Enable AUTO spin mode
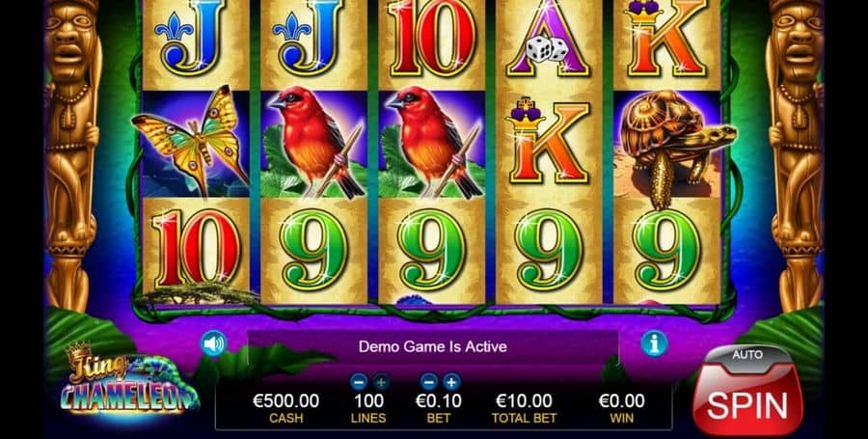Screen dimensions: 868x439 tap(747, 355)
